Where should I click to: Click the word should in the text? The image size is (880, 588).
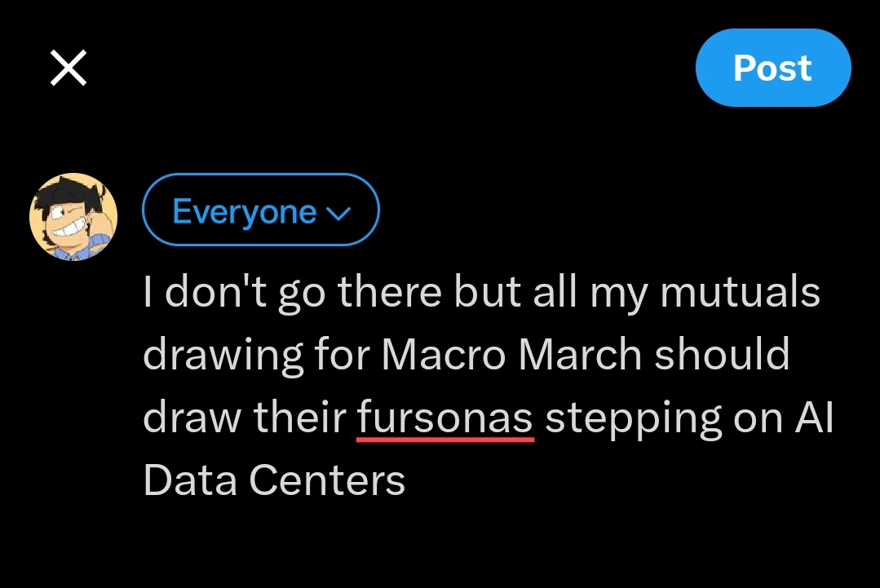coord(723,356)
